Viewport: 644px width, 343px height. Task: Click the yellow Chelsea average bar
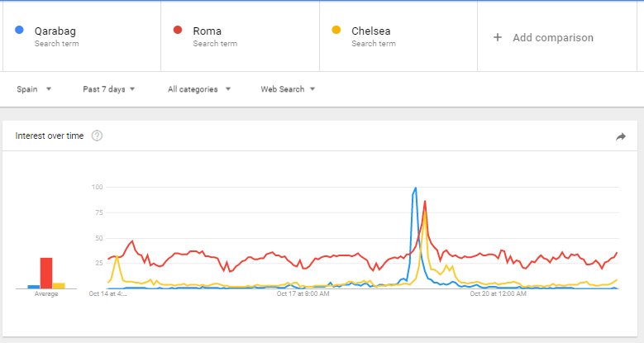59,285
